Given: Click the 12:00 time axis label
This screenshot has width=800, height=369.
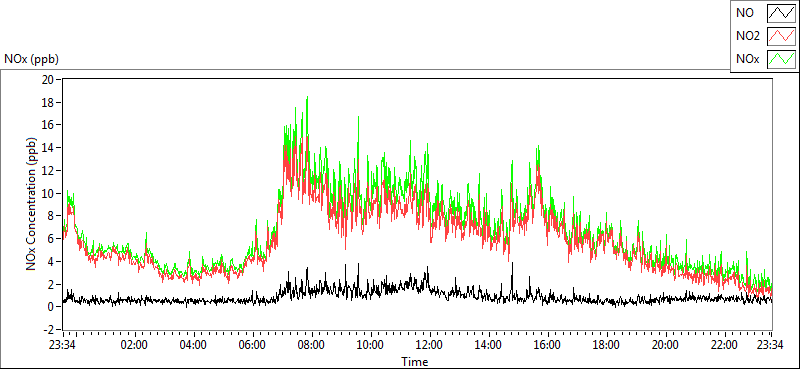Looking at the screenshot, I should coord(430,344).
